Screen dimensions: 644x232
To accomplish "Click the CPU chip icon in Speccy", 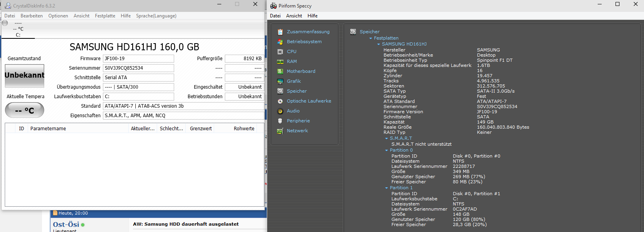I will pos(280,51).
